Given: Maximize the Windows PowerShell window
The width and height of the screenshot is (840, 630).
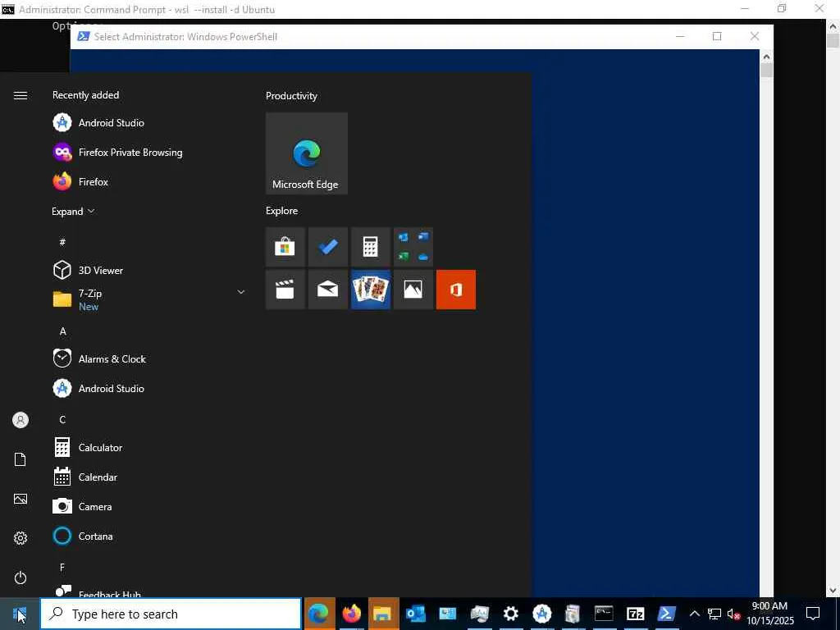Looking at the screenshot, I should 717,36.
